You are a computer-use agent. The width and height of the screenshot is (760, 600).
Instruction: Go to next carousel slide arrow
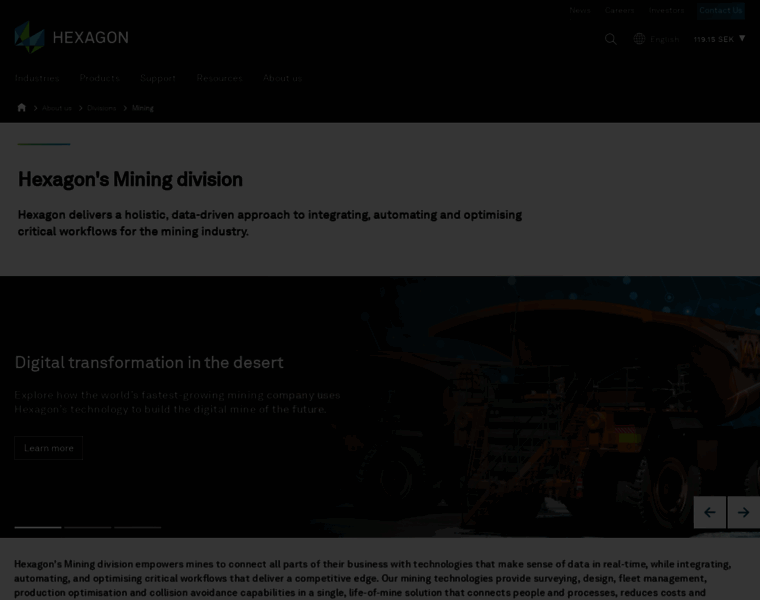744,512
